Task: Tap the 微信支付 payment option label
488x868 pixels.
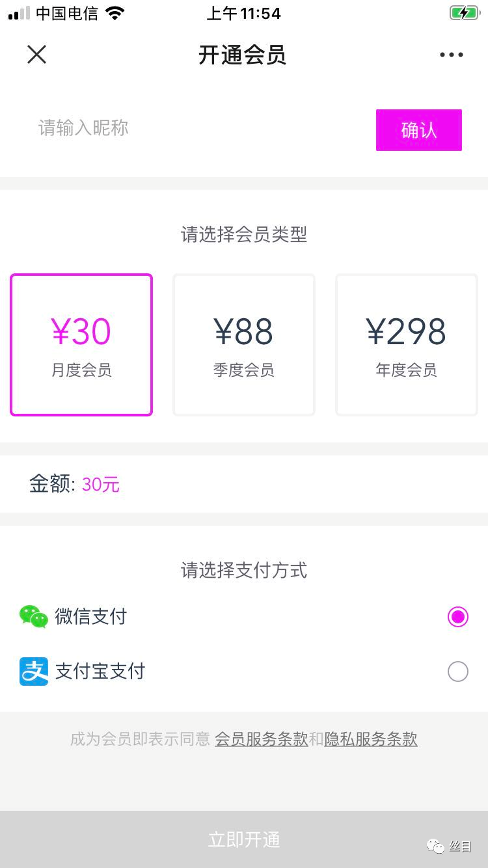Action: tap(90, 616)
